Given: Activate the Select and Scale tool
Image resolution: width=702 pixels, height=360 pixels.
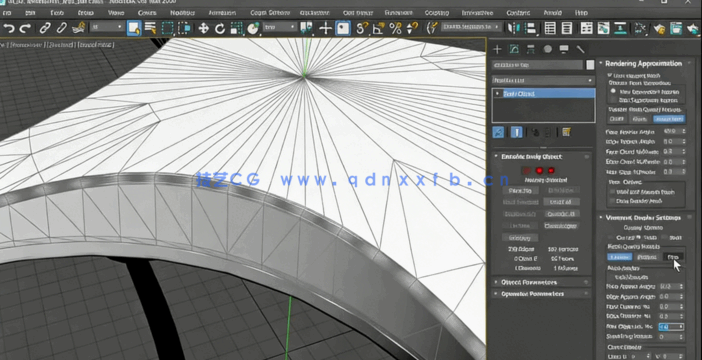Looking at the screenshot, I should (x=236, y=28).
